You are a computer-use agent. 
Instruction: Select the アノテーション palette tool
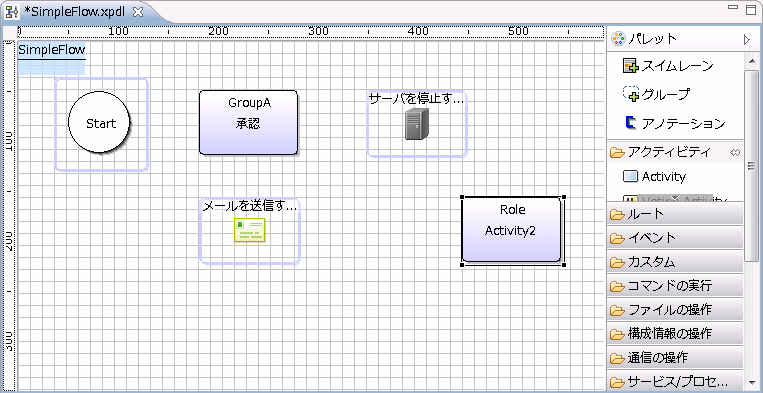[x=674, y=123]
